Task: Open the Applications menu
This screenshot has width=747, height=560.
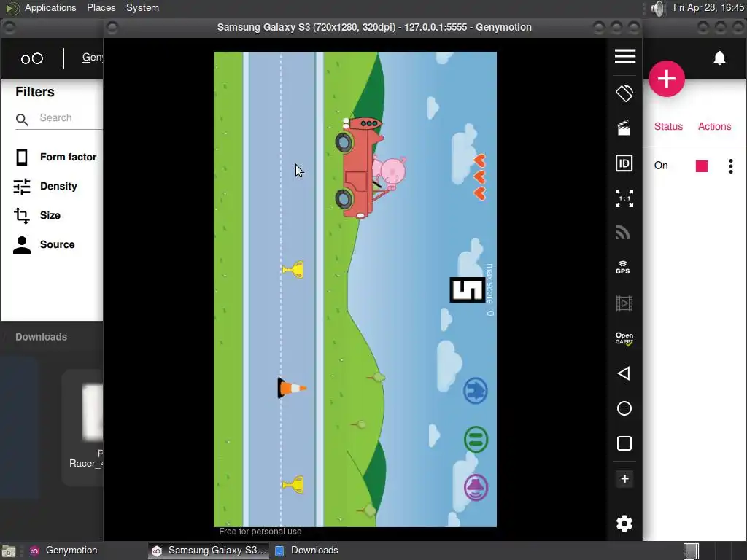Action: point(50,7)
